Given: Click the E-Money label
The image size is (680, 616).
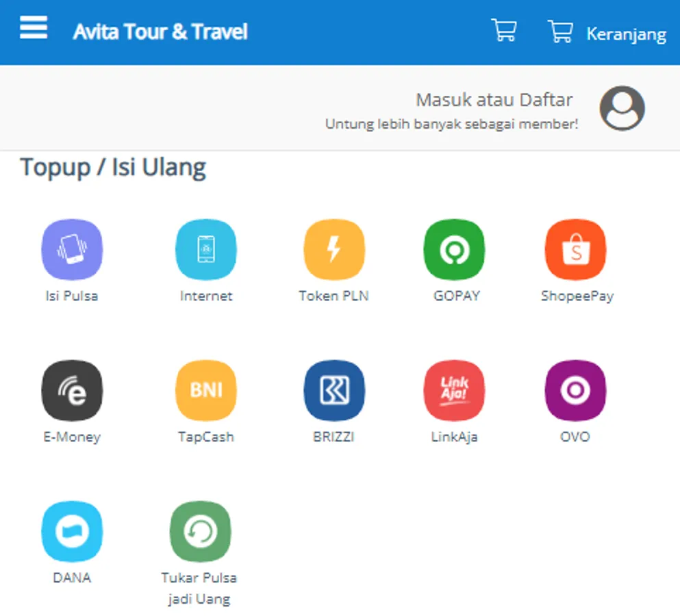Looking at the screenshot, I should [72, 437].
